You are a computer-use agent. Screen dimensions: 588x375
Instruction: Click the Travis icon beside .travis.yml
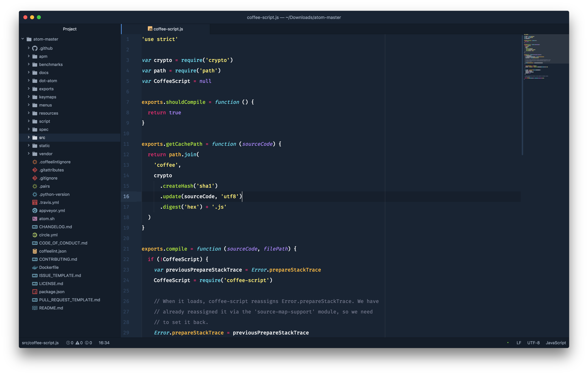click(x=35, y=203)
